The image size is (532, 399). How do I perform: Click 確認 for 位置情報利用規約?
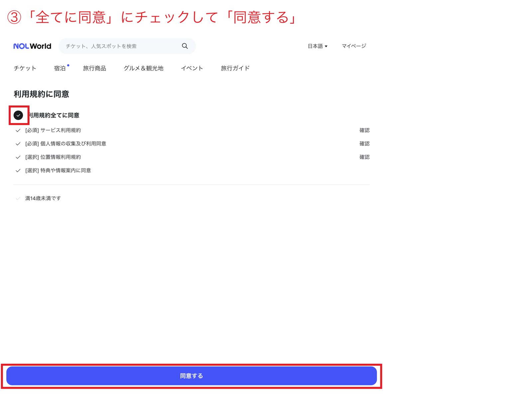(364, 157)
